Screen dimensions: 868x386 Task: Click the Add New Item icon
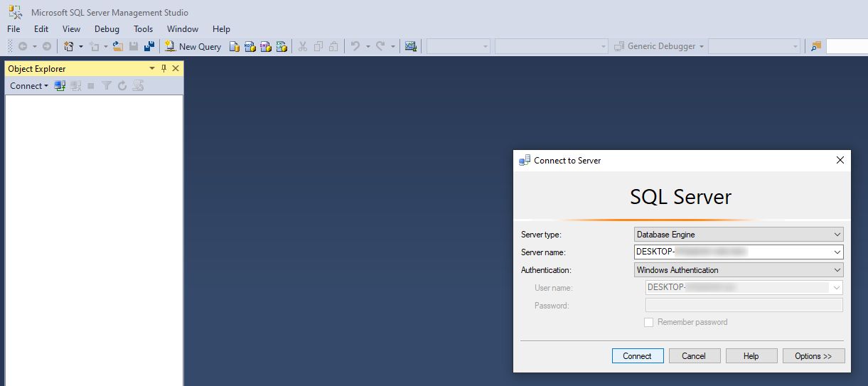[94, 46]
